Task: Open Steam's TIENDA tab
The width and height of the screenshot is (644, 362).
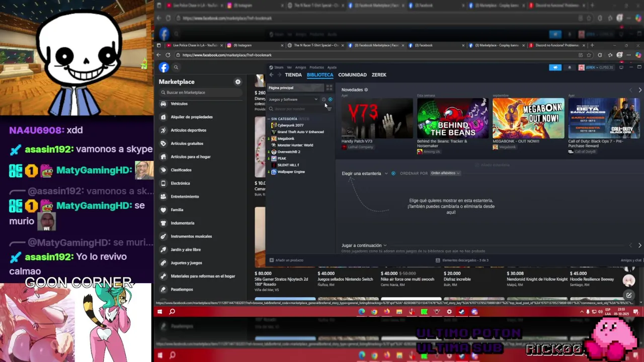Action: pos(293,75)
